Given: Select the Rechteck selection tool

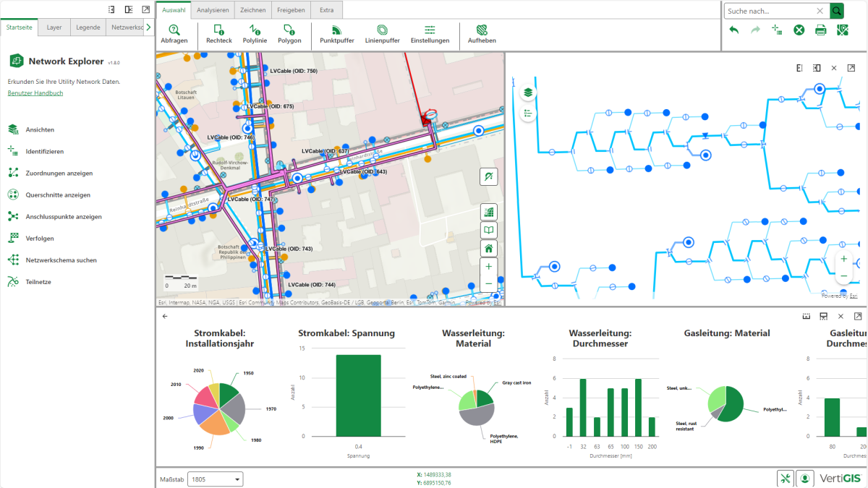Looking at the screenshot, I should coord(218,34).
